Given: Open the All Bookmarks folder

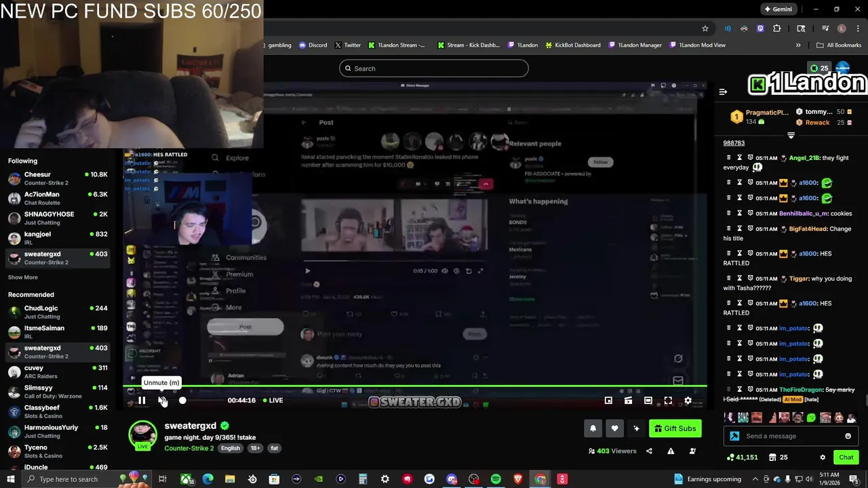Looking at the screenshot, I should tap(839, 45).
